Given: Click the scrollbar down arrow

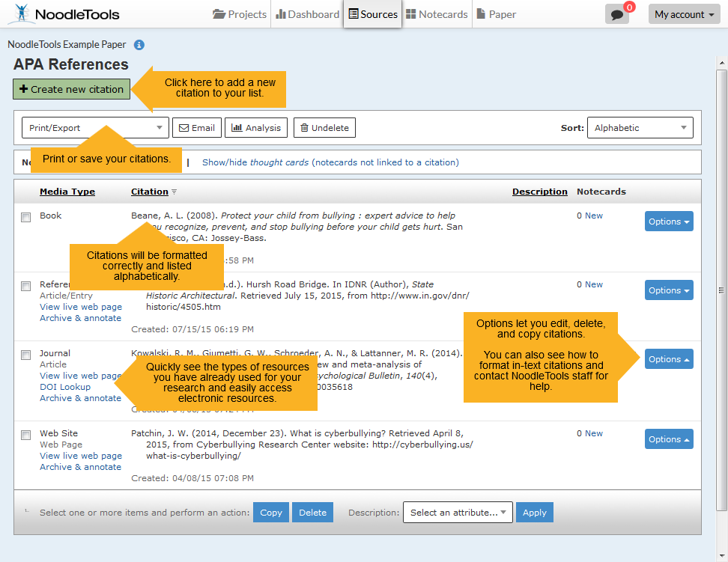Looking at the screenshot, I should pos(721,555).
